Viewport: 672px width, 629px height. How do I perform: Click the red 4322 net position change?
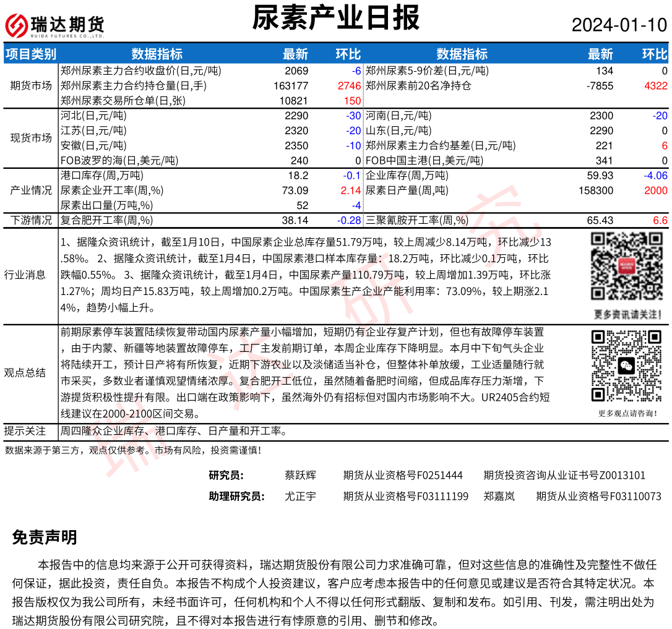[x=655, y=86]
